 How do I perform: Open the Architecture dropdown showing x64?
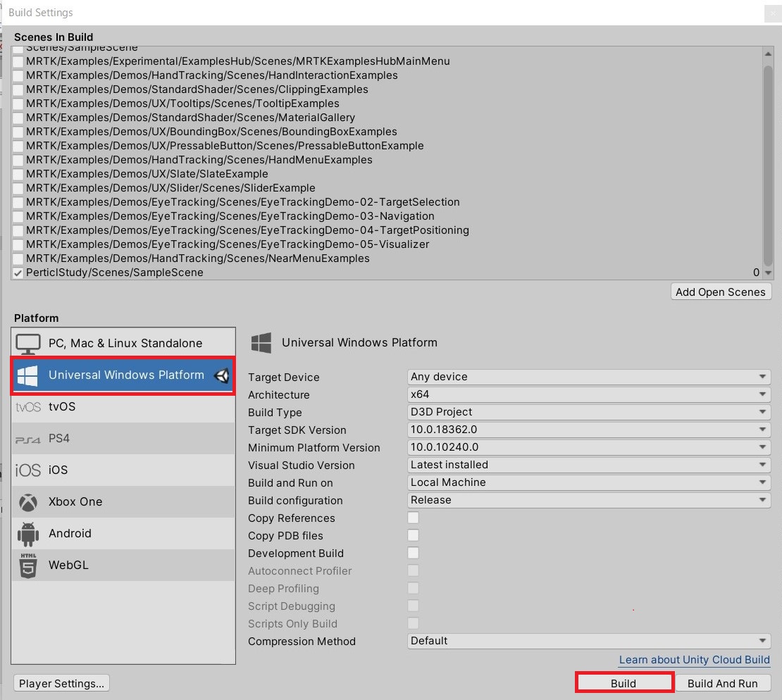[x=588, y=394]
